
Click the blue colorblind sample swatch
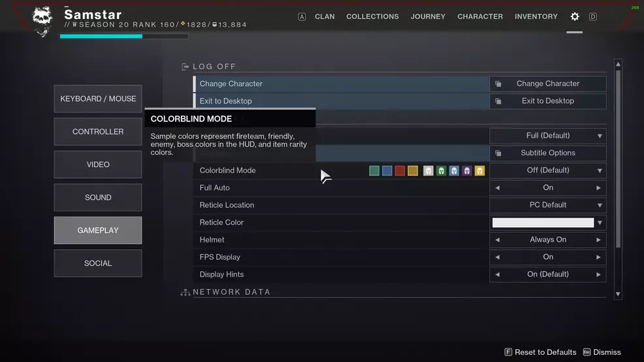point(387,170)
